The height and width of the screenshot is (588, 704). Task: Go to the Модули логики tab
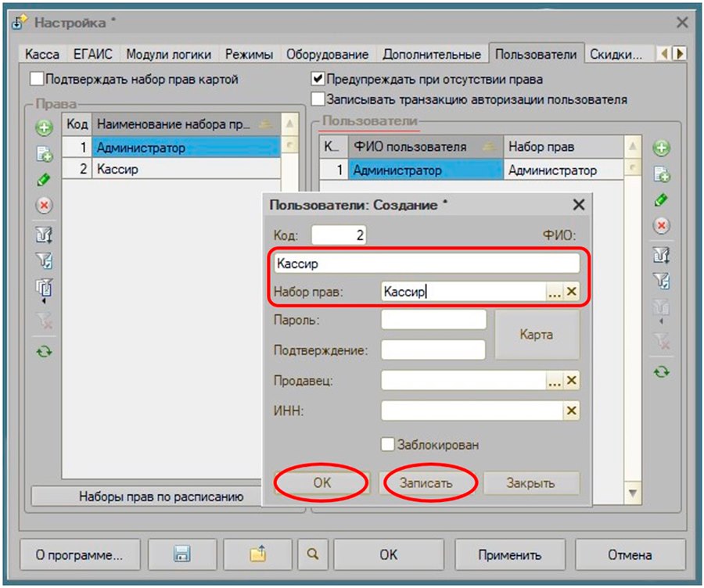169,55
